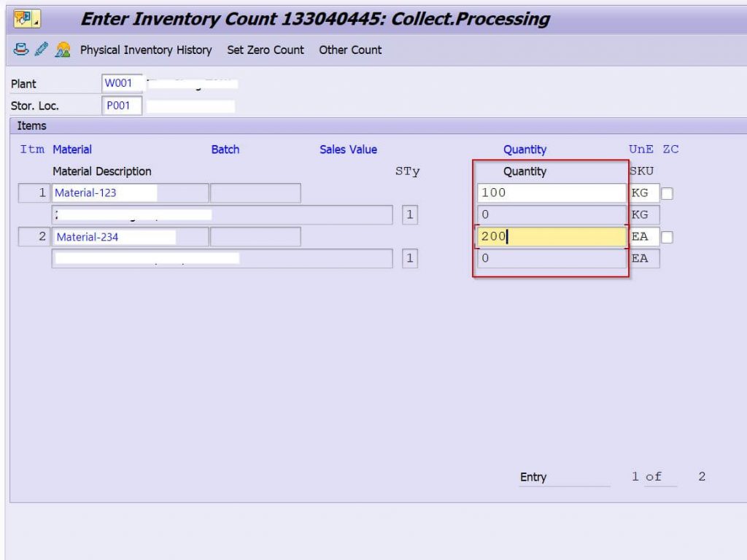The image size is (747, 560).
Task: Click second quantity field in KG row
Action: point(551,215)
